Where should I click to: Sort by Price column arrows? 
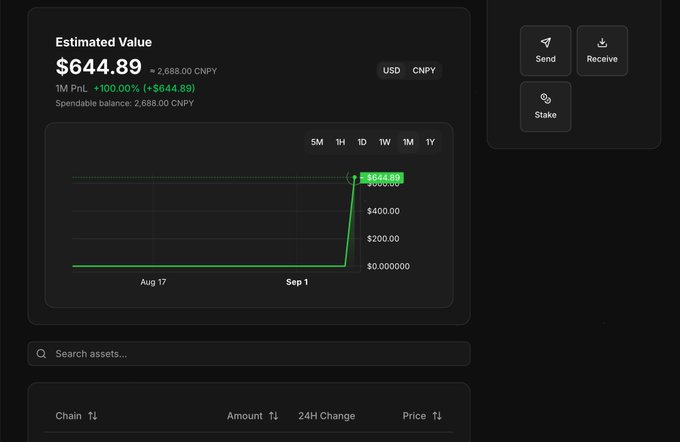437,416
